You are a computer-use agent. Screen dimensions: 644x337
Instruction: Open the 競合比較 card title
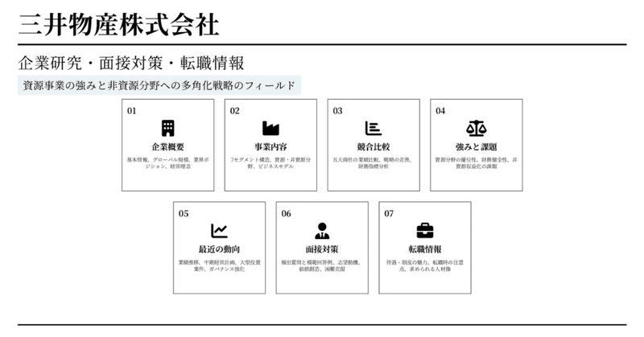374,147
